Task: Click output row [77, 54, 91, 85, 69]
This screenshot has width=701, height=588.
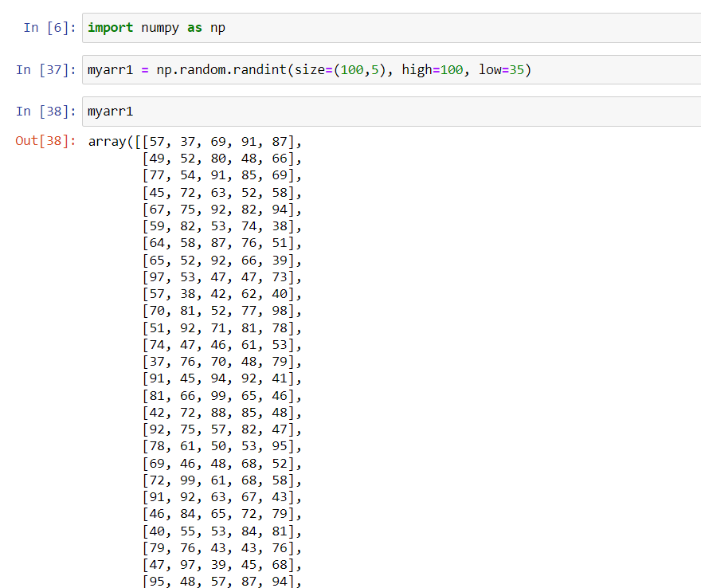Action: coord(221,175)
